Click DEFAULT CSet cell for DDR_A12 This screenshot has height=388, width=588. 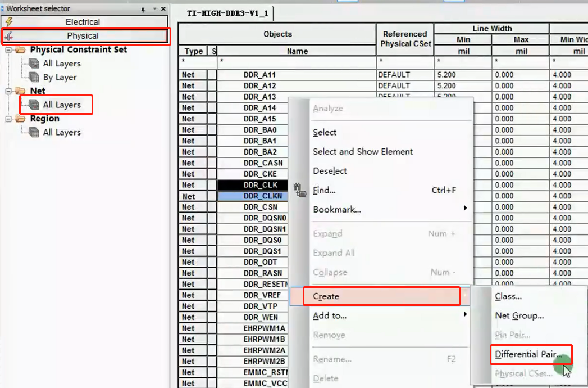pyautogui.click(x=405, y=85)
